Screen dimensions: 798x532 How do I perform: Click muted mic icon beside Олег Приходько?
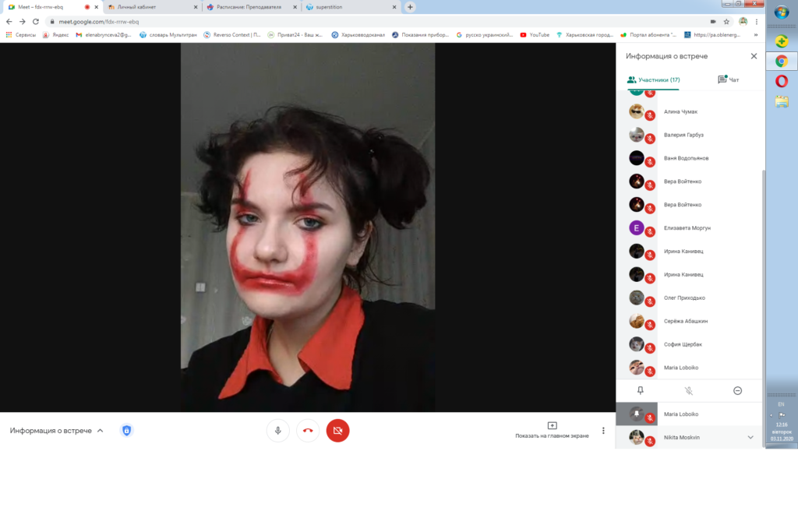coord(650,302)
